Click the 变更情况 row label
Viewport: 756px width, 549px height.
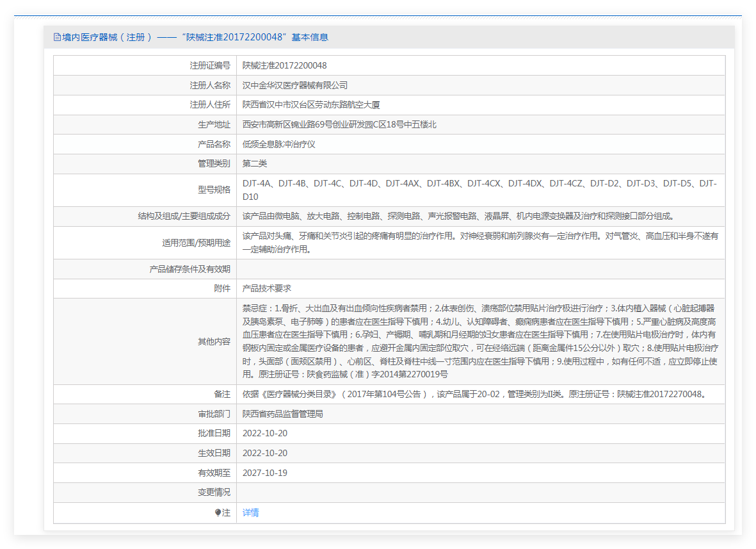[x=214, y=492]
